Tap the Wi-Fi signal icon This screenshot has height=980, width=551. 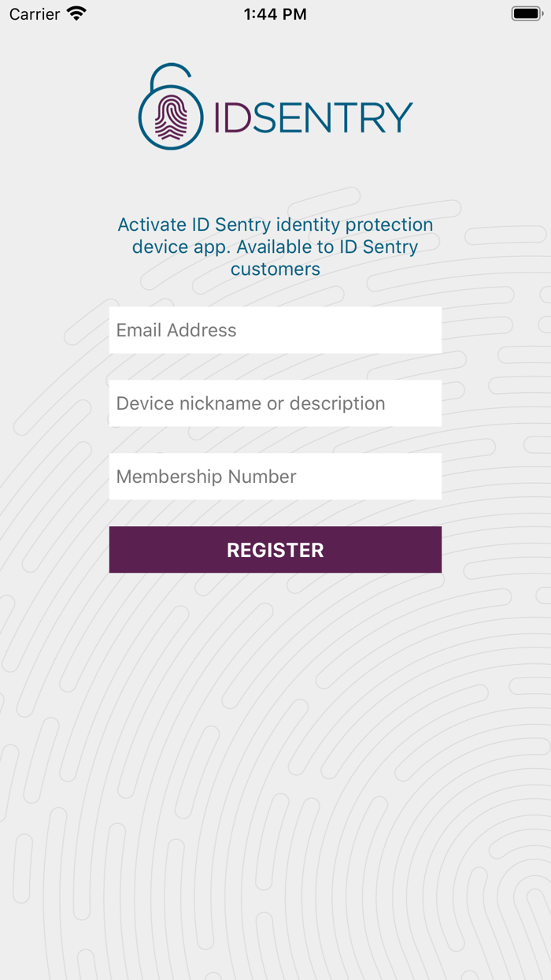76,13
